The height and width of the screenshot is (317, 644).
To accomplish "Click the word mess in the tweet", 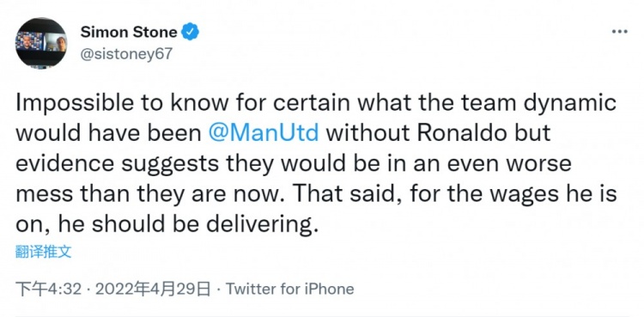I will pos(44,194).
